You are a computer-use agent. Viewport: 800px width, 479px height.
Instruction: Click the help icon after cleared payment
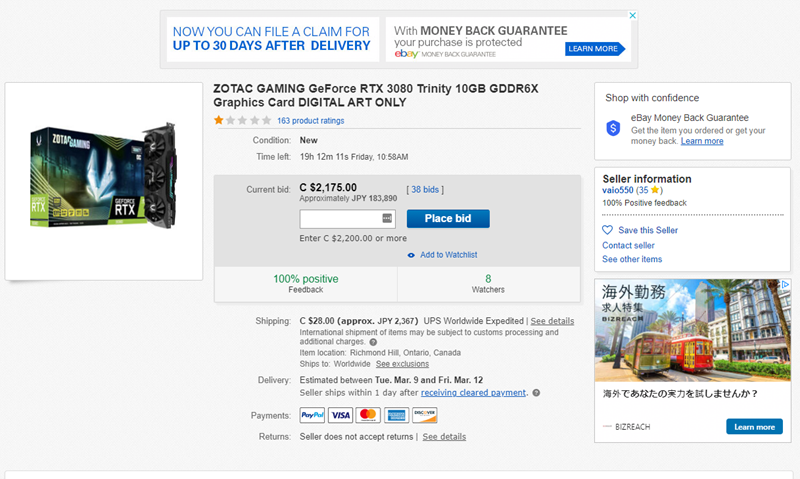(x=536, y=393)
